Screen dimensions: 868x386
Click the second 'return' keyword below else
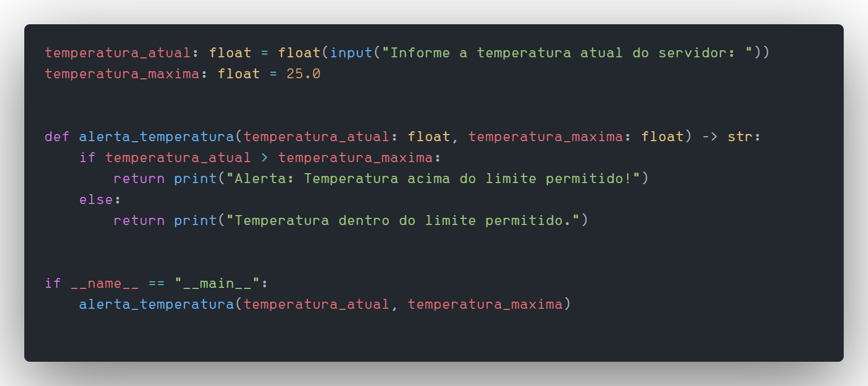coord(139,221)
